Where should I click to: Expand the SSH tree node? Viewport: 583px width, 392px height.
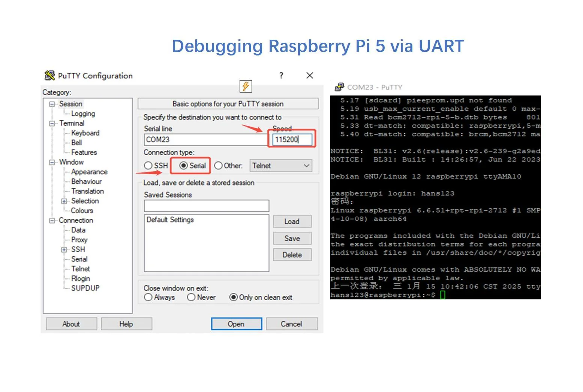(x=64, y=250)
